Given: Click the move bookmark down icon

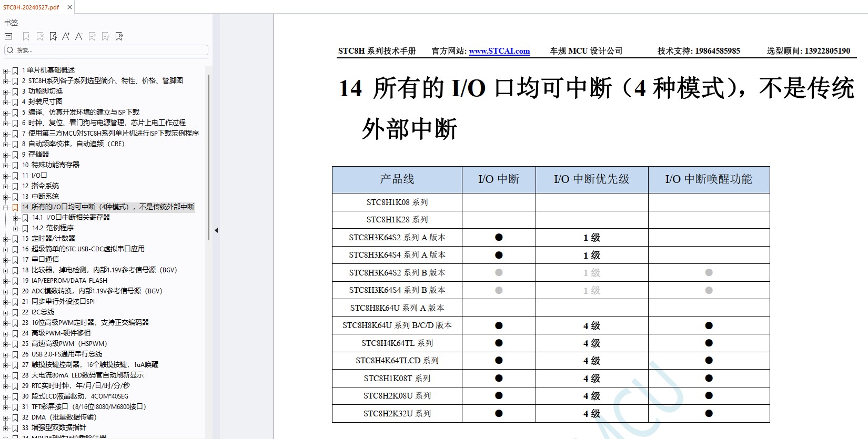Looking at the screenshot, I should (x=105, y=36).
